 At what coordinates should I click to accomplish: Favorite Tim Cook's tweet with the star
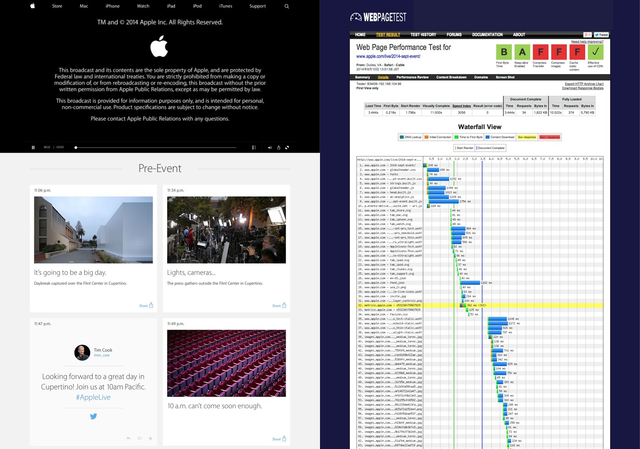click(150, 438)
